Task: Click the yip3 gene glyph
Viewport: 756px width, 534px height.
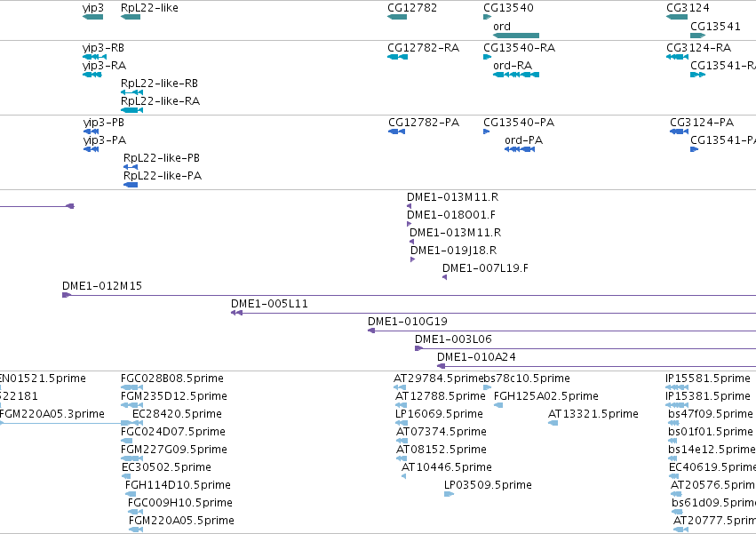Action: pyautogui.click(x=93, y=17)
